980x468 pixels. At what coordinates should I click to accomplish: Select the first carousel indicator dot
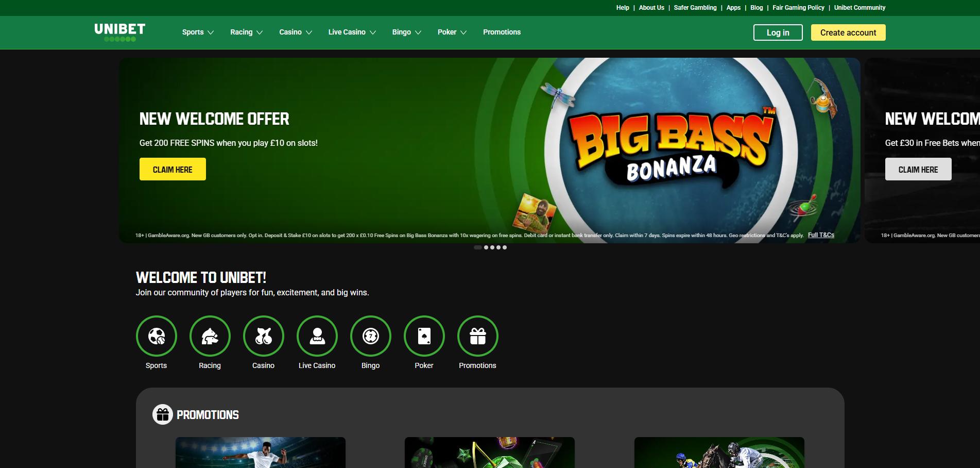pyautogui.click(x=478, y=247)
